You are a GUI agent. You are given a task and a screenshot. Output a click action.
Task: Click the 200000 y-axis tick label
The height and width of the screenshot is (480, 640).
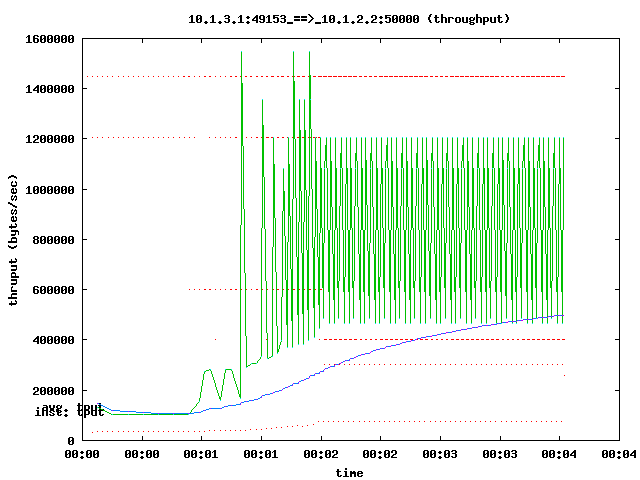click(x=55, y=390)
